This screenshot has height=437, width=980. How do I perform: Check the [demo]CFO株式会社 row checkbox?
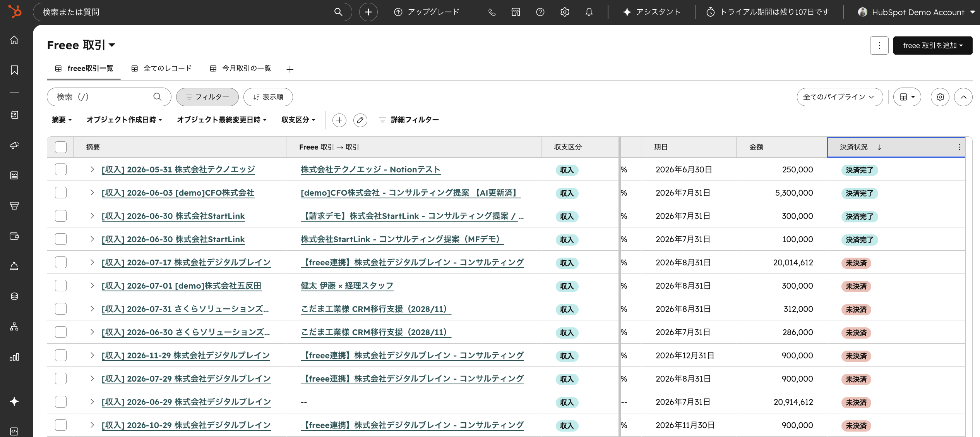pyautogui.click(x=61, y=193)
